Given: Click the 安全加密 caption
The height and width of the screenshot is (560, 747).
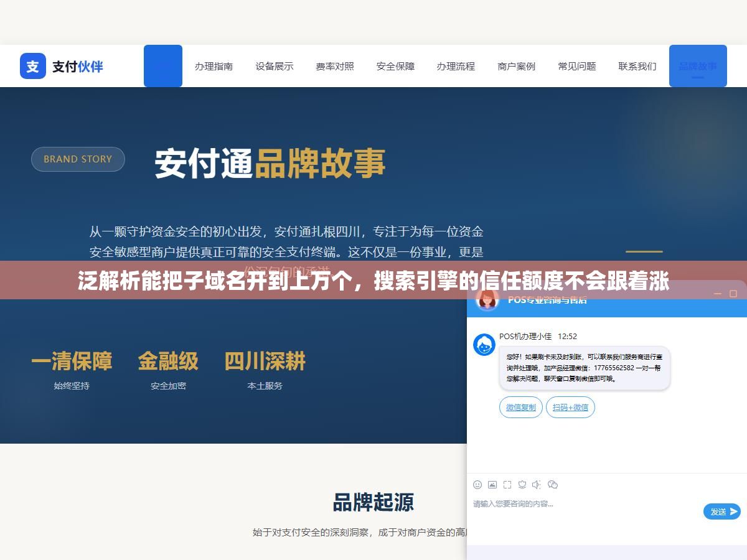Looking at the screenshot, I should [168, 386].
